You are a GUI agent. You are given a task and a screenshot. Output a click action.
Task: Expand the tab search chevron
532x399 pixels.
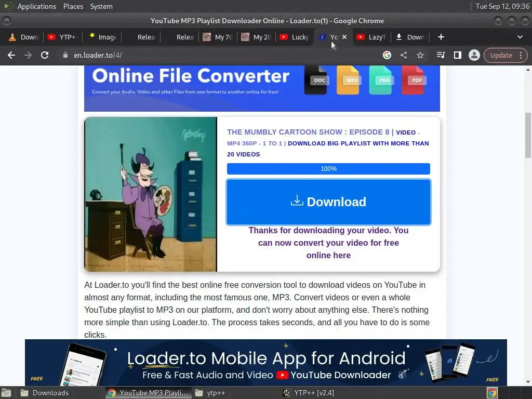pos(520,37)
